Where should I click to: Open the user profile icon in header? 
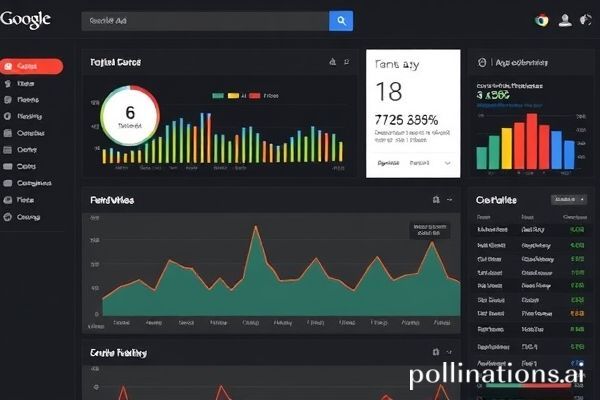pos(565,20)
